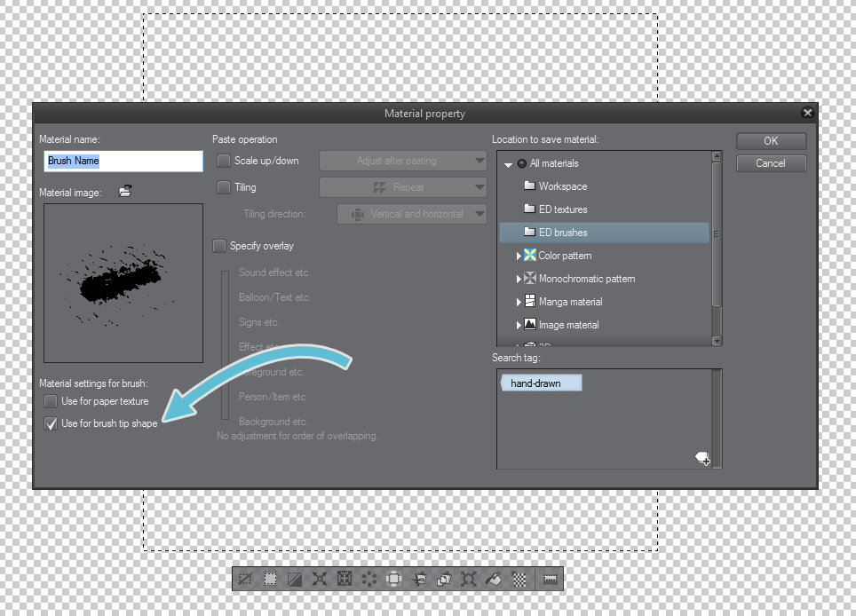Click Crop to selection icon in launcher
Viewport: 856px width, 616px height.
coord(270,579)
